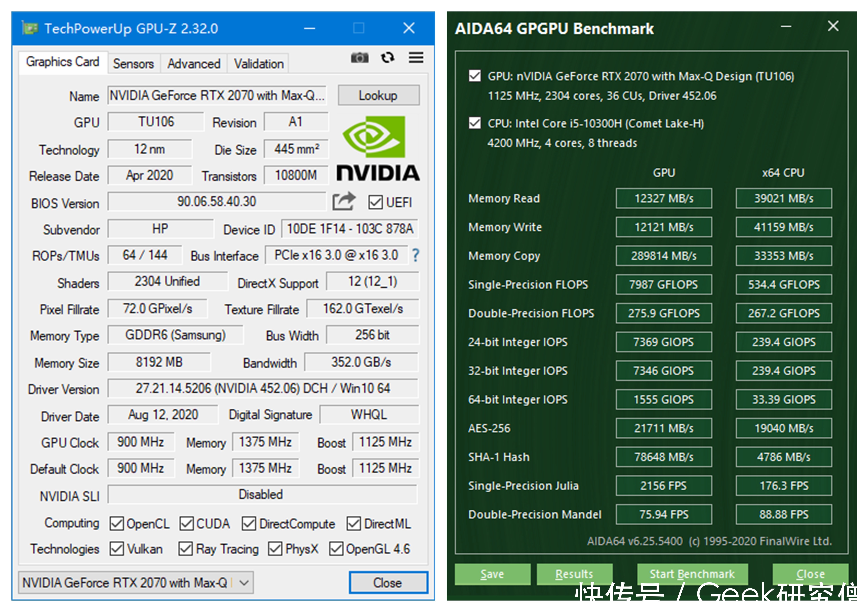Viewport: 868px width, 612px height.
Task: Click the Bus Interface question mark icon
Action: point(415,255)
